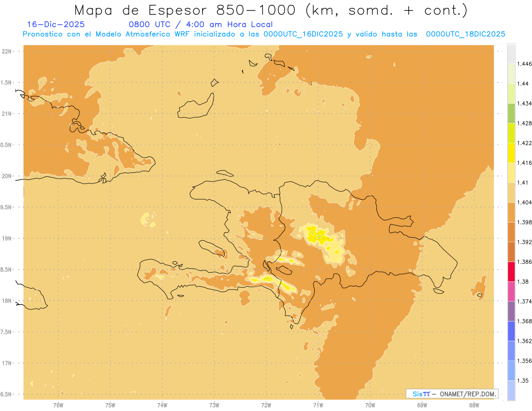This screenshot has height=411, width=532.
Task: Click the blue legend segment between 1.362 and 1.368
Action: (x=511, y=331)
